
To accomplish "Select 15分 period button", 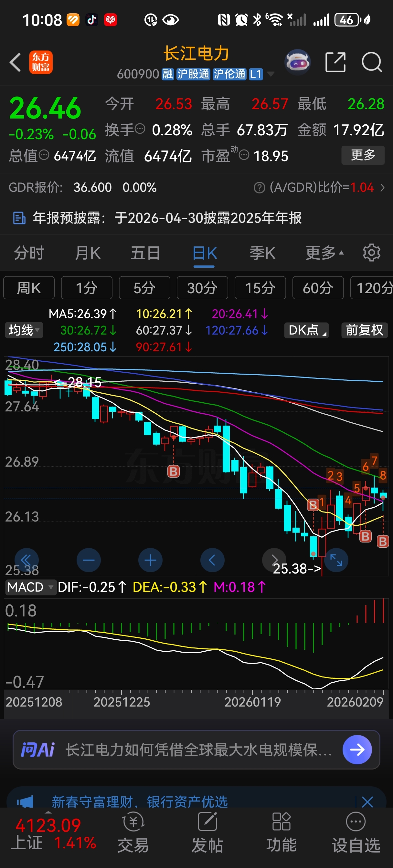I will (260, 288).
